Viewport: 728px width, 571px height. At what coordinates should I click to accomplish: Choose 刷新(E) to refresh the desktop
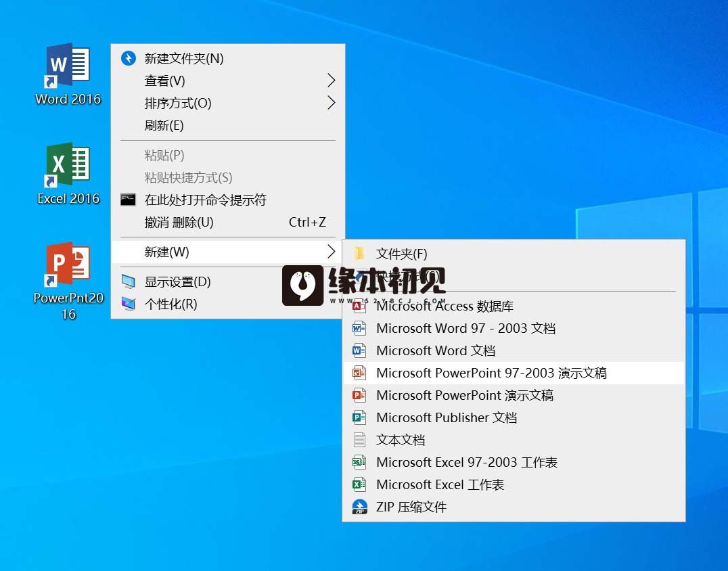(x=228, y=125)
